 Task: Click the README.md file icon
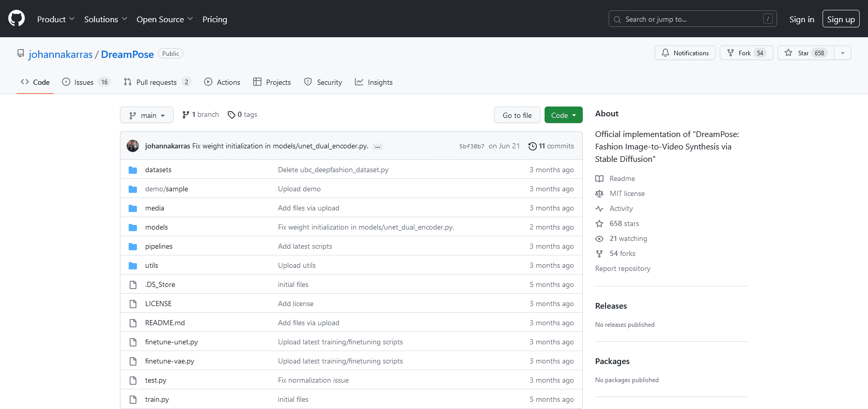coord(133,323)
